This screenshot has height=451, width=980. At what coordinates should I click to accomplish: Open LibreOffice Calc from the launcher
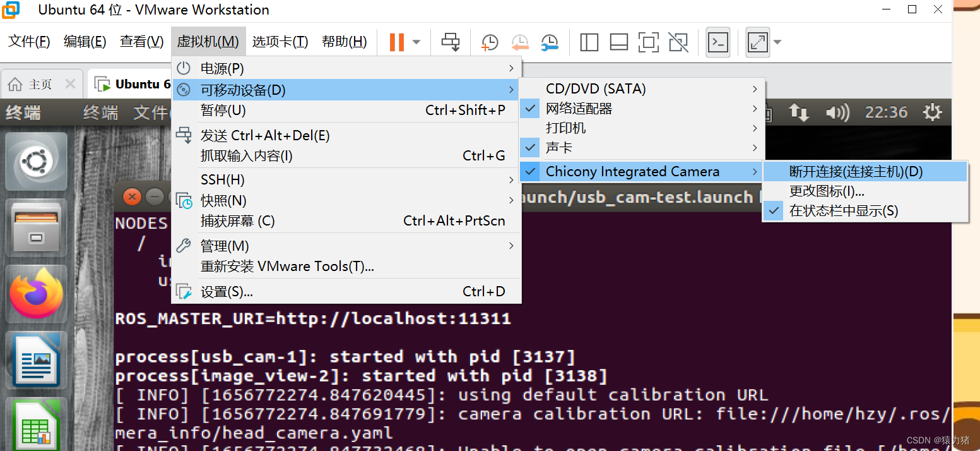coord(37,424)
